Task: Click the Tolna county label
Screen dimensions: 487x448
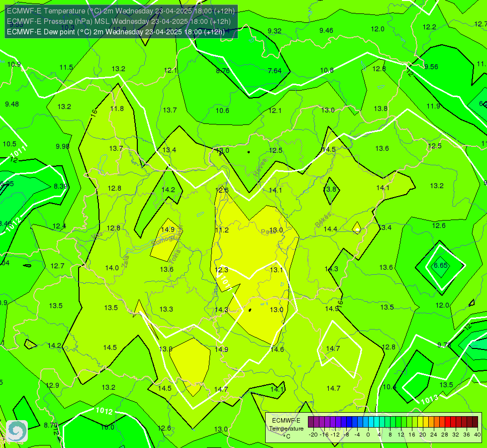Action: [175, 257]
